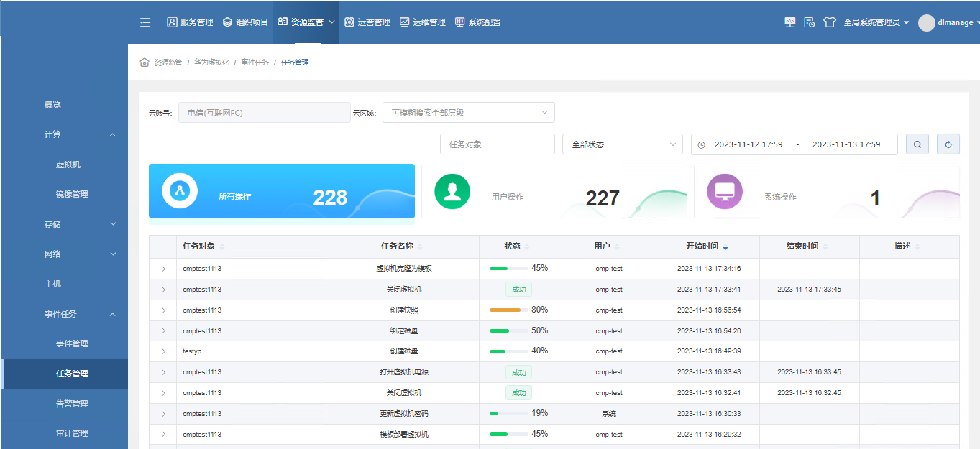Screen dimensions: 980x449
Task: Go to 事件任务 in the breadcrumb
Action: (x=255, y=63)
